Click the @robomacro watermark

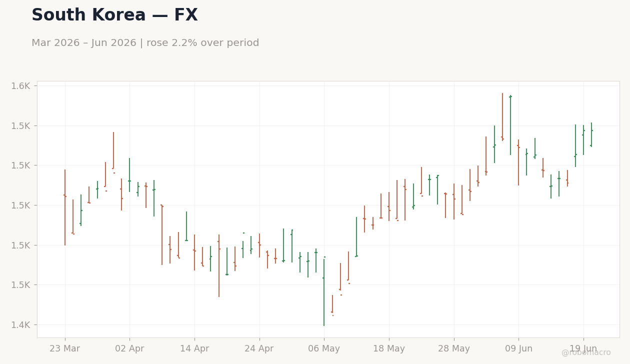[x=586, y=352]
